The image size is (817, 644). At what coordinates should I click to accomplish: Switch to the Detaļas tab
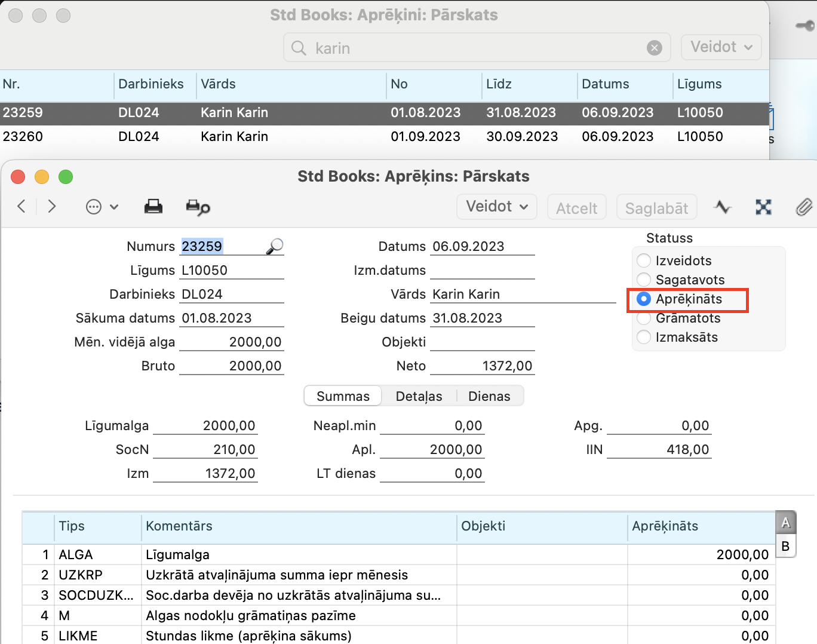click(x=419, y=396)
